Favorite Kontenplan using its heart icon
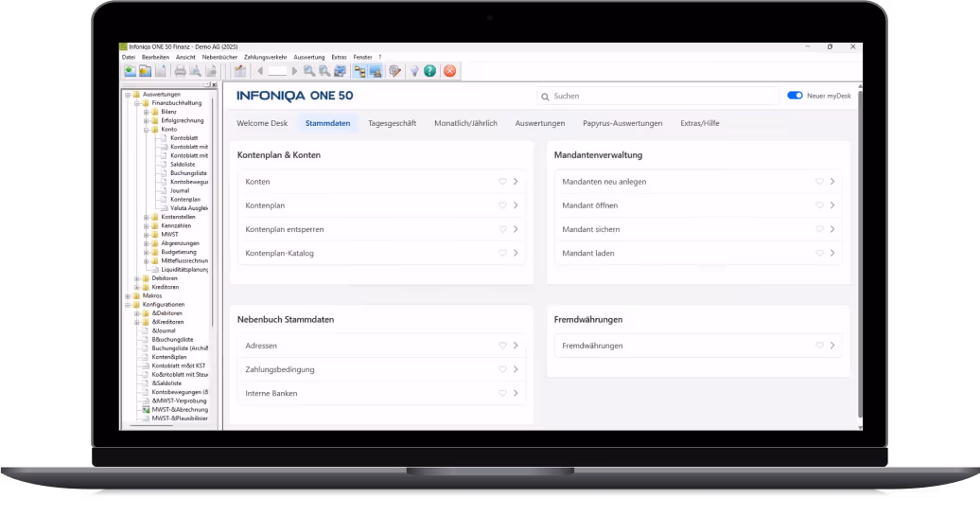980x516 pixels. [x=502, y=205]
